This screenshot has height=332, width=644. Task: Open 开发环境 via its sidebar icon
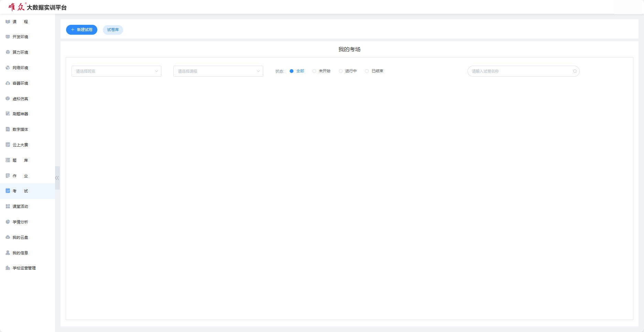(8, 37)
